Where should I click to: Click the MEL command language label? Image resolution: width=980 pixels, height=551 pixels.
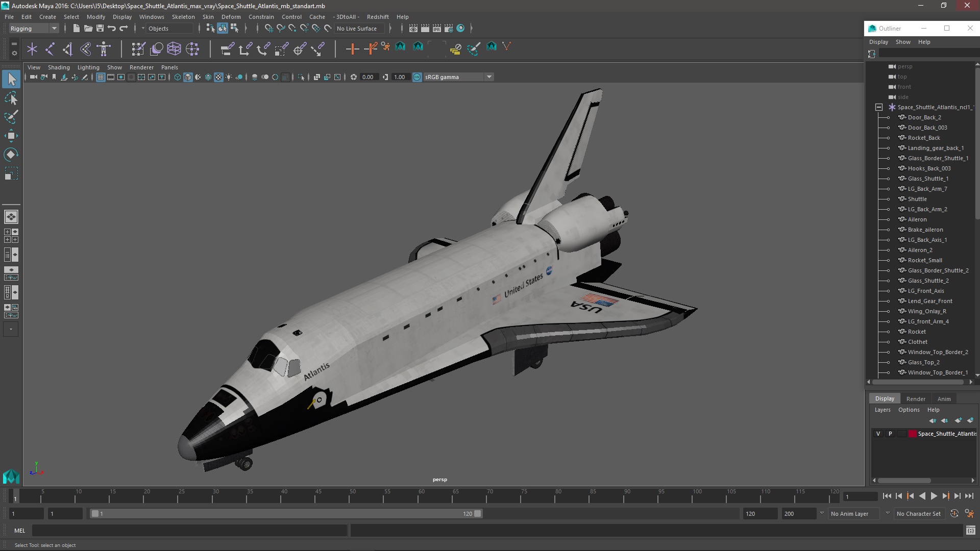click(19, 531)
